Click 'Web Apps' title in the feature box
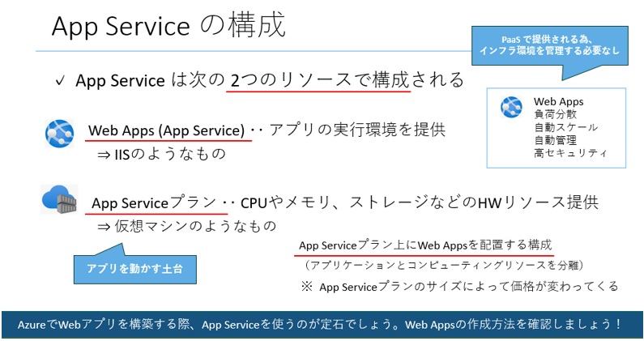644x341 pixels. [x=558, y=101]
